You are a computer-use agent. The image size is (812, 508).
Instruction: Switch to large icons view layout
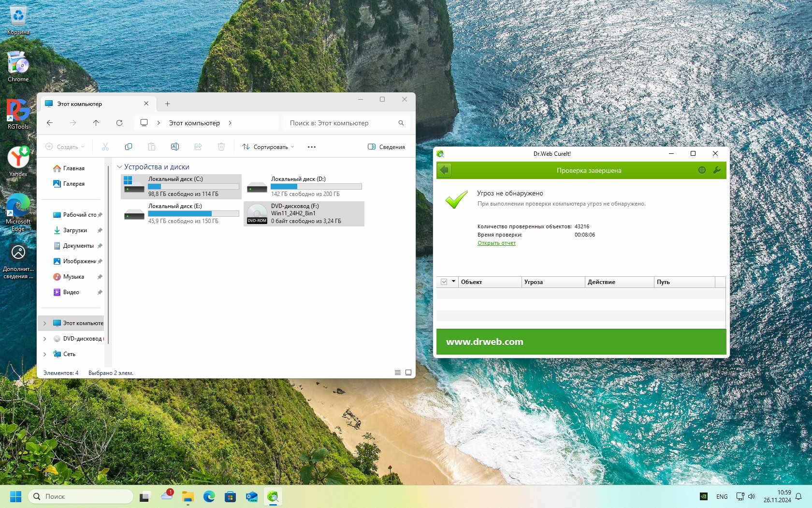[408, 373]
